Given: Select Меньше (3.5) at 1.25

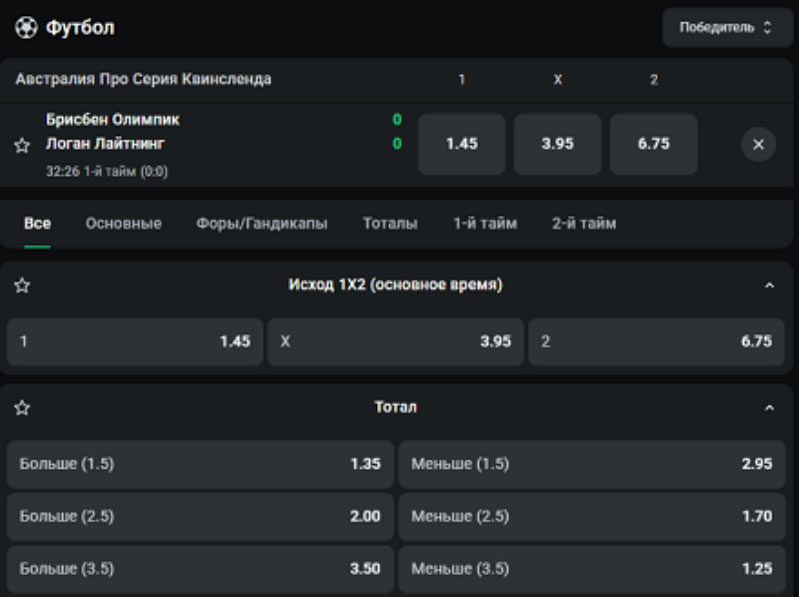Looking at the screenshot, I should click(x=591, y=569).
